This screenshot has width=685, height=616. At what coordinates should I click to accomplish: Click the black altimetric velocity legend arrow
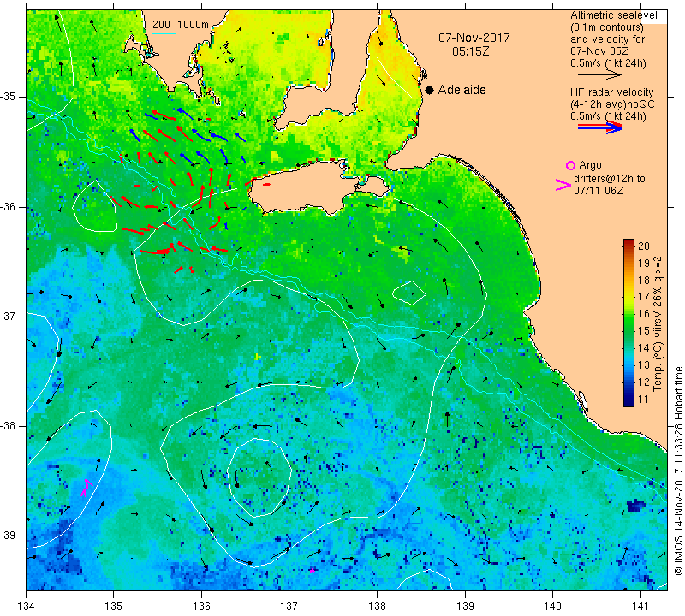[599, 75]
